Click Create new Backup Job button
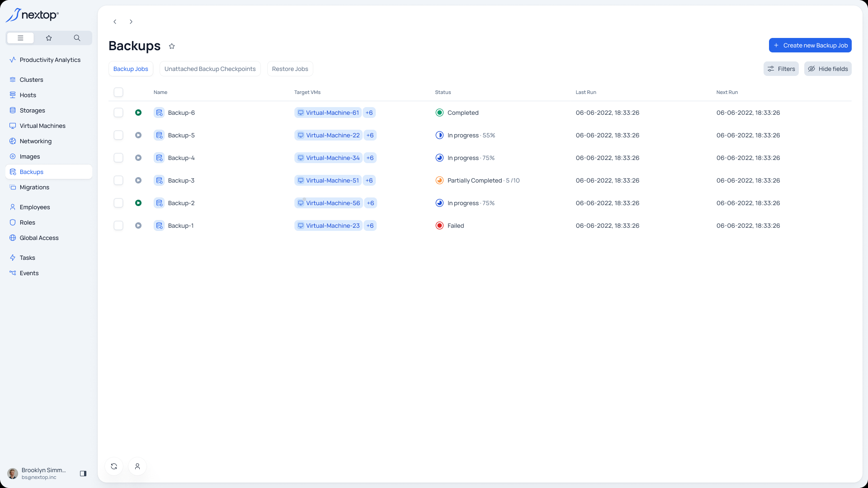The image size is (868, 488). [x=810, y=45]
